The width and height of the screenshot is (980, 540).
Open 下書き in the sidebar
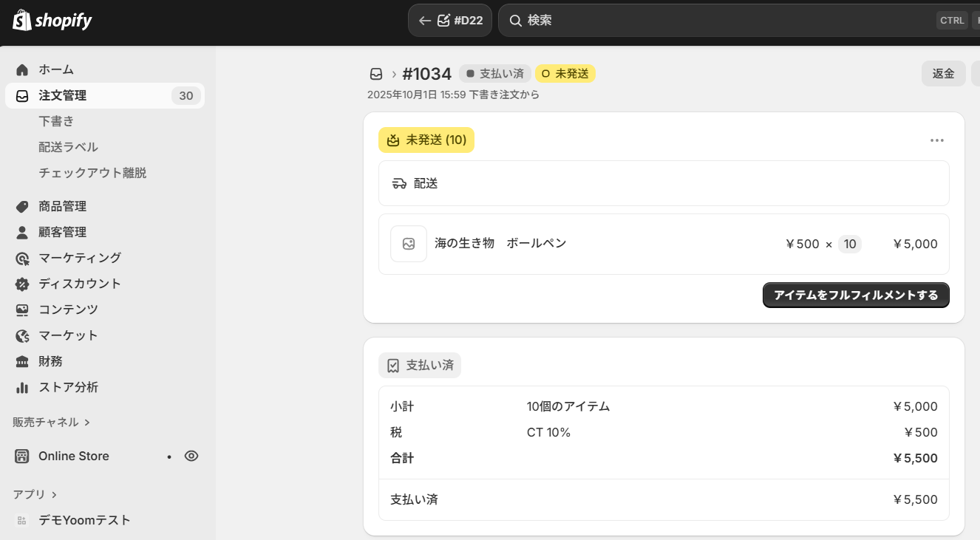tap(56, 121)
